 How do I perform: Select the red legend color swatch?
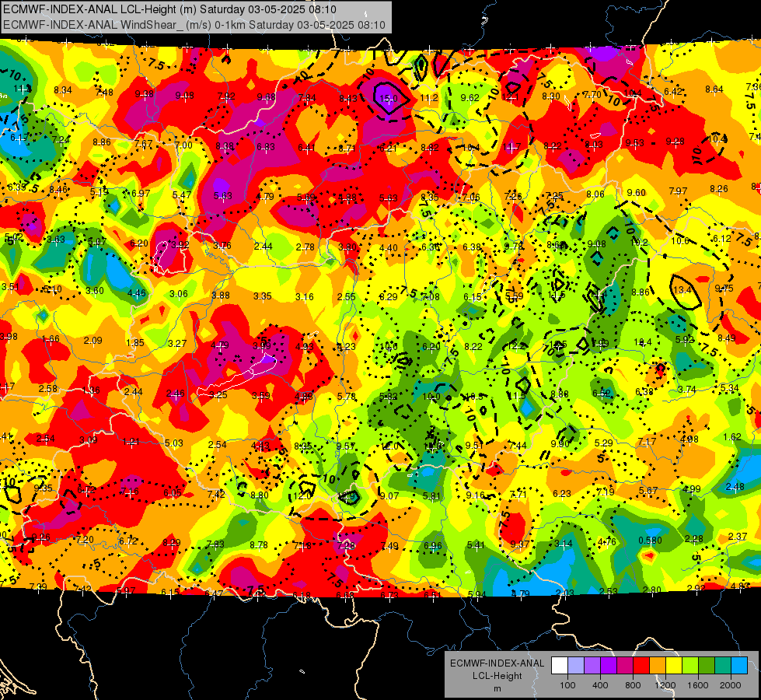pos(641,666)
